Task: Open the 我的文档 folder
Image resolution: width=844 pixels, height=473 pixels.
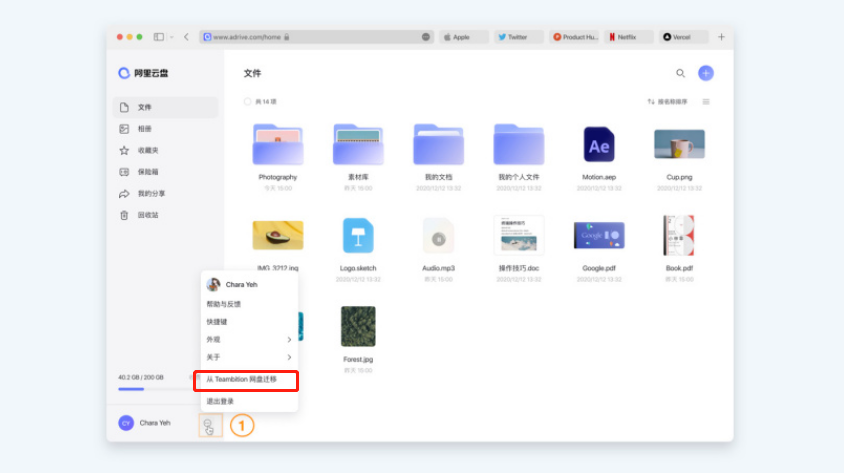Action: click(x=438, y=145)
